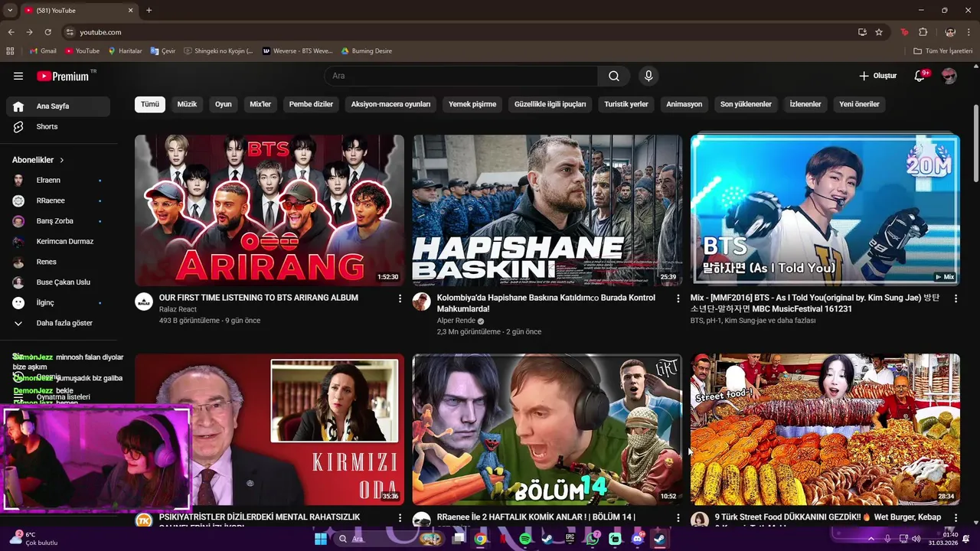Open Epic Games launcher from taskbar

click(x=570, y=539)
